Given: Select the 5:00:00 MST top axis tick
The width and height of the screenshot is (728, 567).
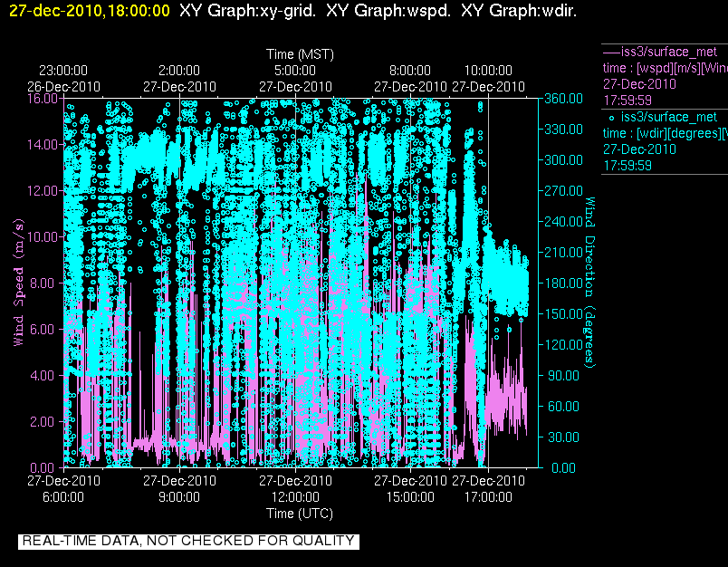Looking at the screenshot, I should coord(294,70).
